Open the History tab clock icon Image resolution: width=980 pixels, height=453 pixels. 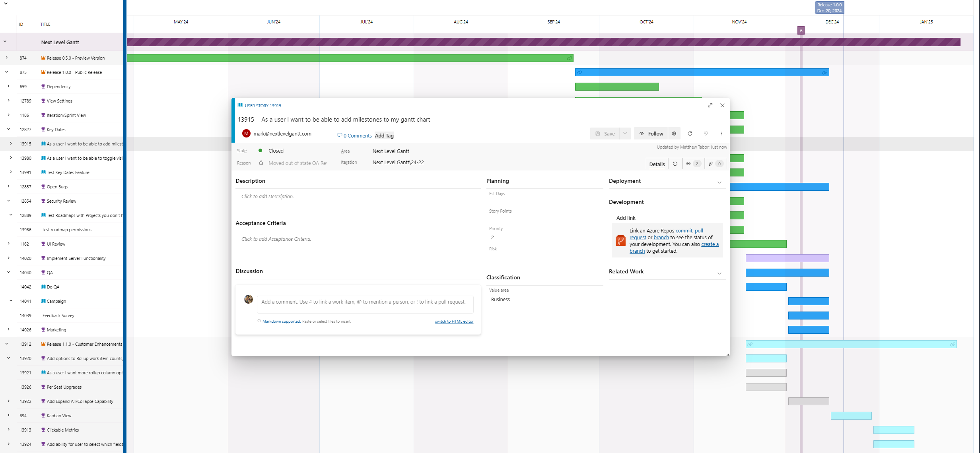click(675, 164)
